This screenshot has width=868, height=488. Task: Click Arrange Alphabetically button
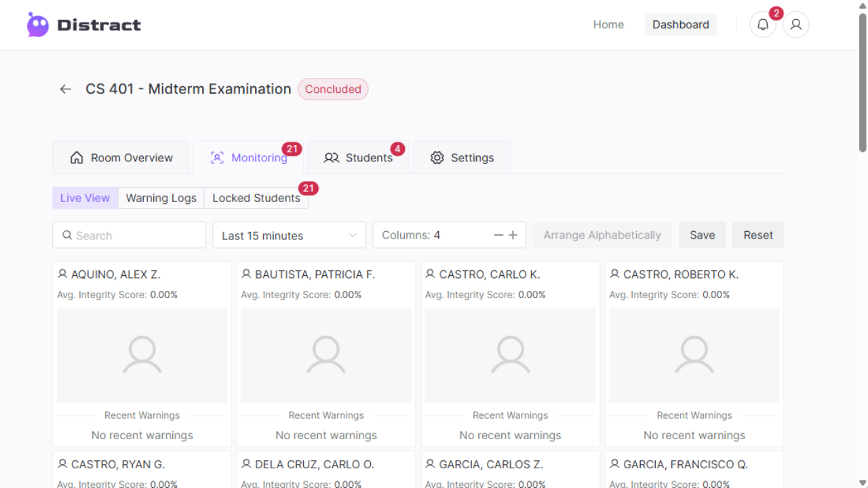click(602, 235)
